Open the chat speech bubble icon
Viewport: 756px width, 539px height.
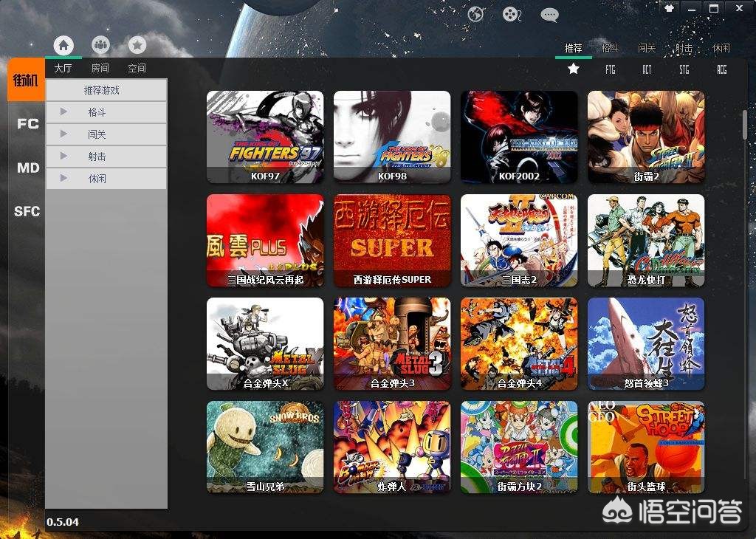tap(549, 14)
